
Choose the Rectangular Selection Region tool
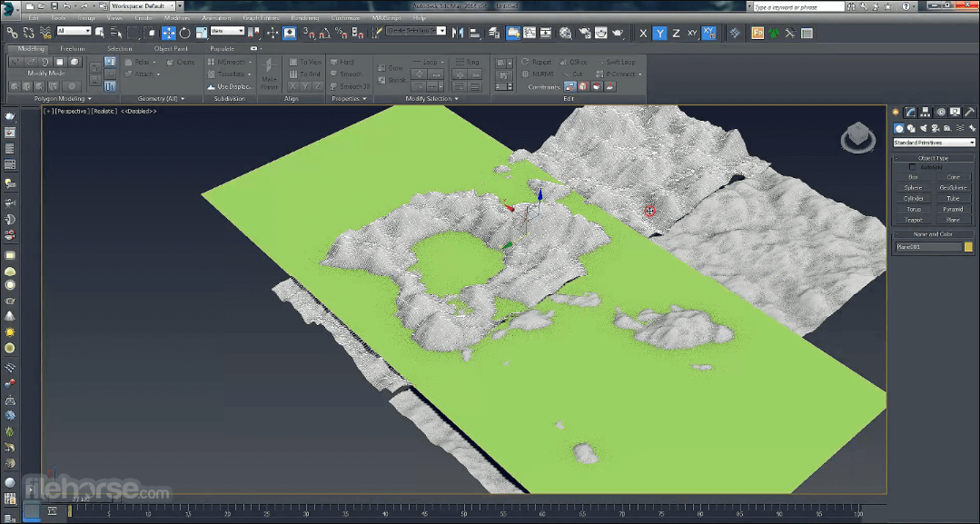tap(133, 33)
